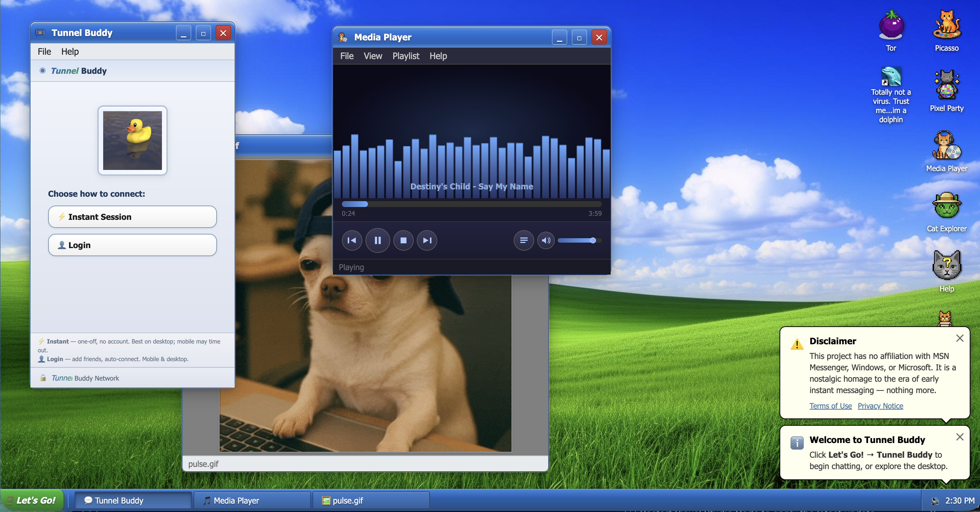Open the Playlist menu in Media Player

(x=405, y=56)
